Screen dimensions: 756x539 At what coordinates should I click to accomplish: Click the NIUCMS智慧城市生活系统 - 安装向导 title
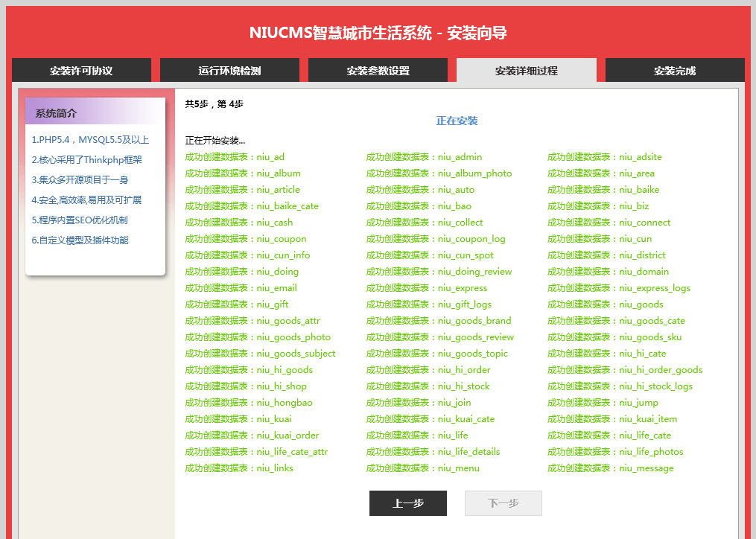pyautogui.click(x=378, y=33)
